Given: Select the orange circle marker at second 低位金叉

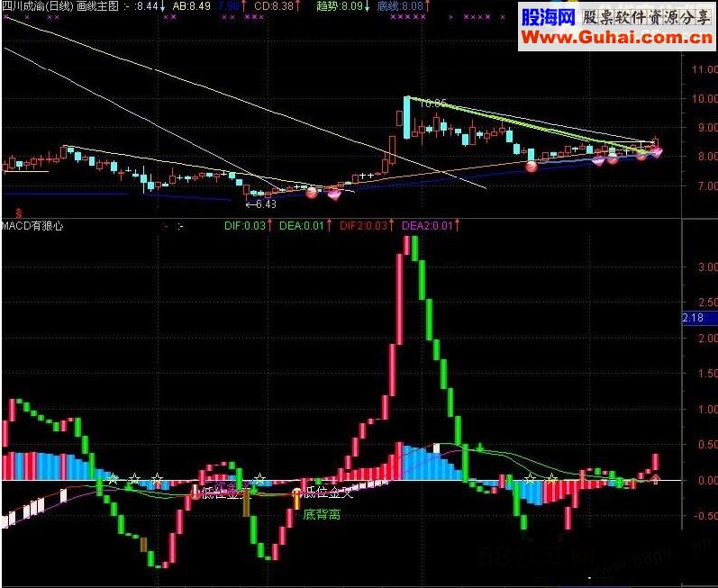Looking at the screenshot, I should click(296, 493).
